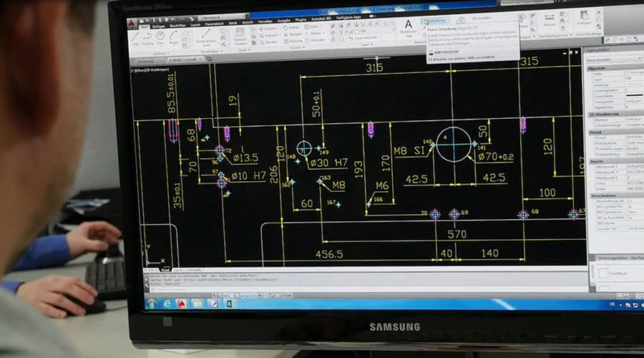
Task: Select the Linie draw tool
Action: [x=135, y=39]
